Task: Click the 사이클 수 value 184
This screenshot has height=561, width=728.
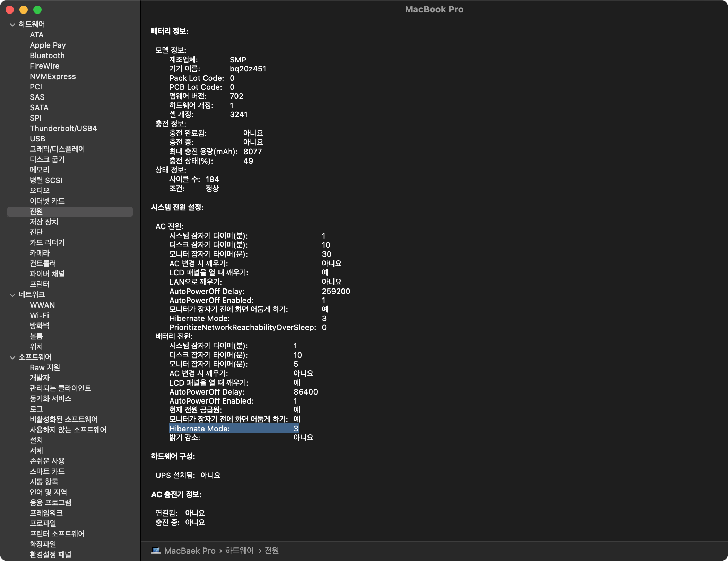Action: pyautogui.click(x=212, y=179)
